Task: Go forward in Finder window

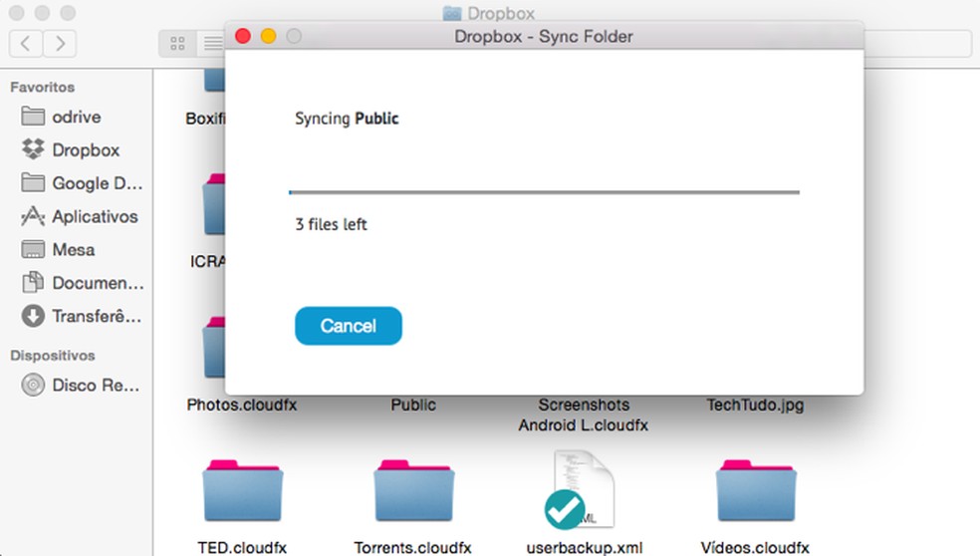Action: click(60, 44)
